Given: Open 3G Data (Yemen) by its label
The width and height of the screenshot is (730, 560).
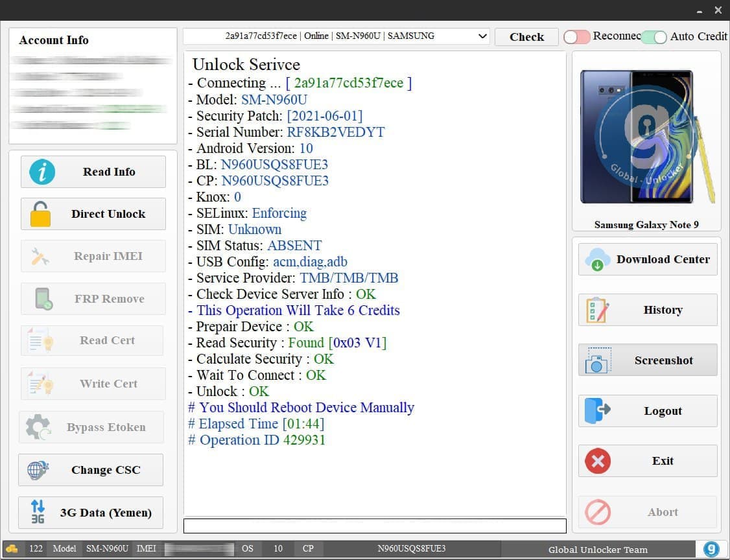Looking at the screenshot, I should 106,513.
